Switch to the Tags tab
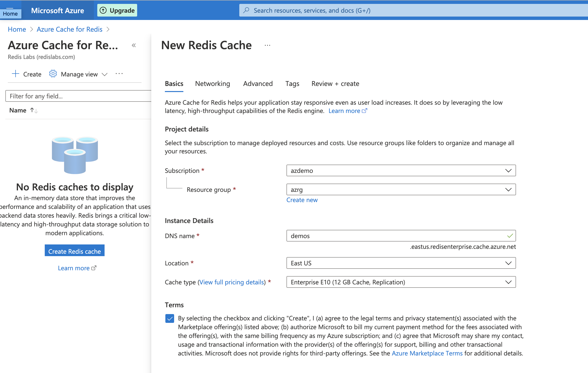 coord(292,84)
